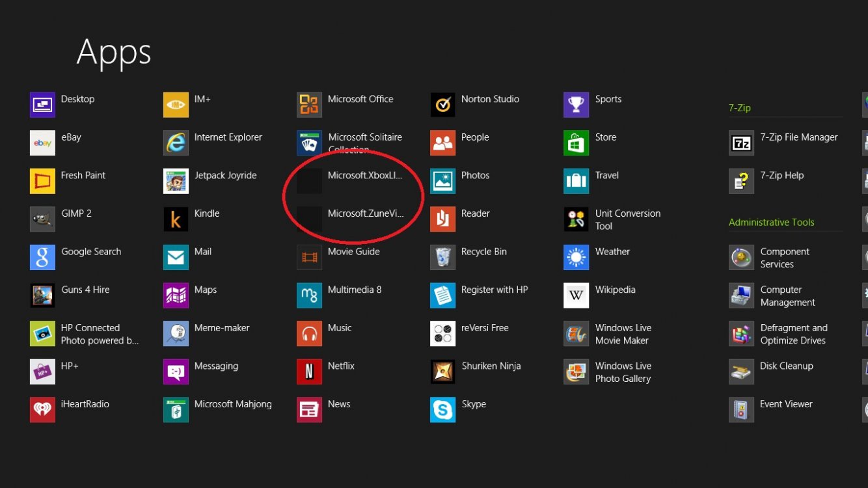Click the "Microsoft Mahjong" label text
The image size is (868, 488).
click(233, 404)
